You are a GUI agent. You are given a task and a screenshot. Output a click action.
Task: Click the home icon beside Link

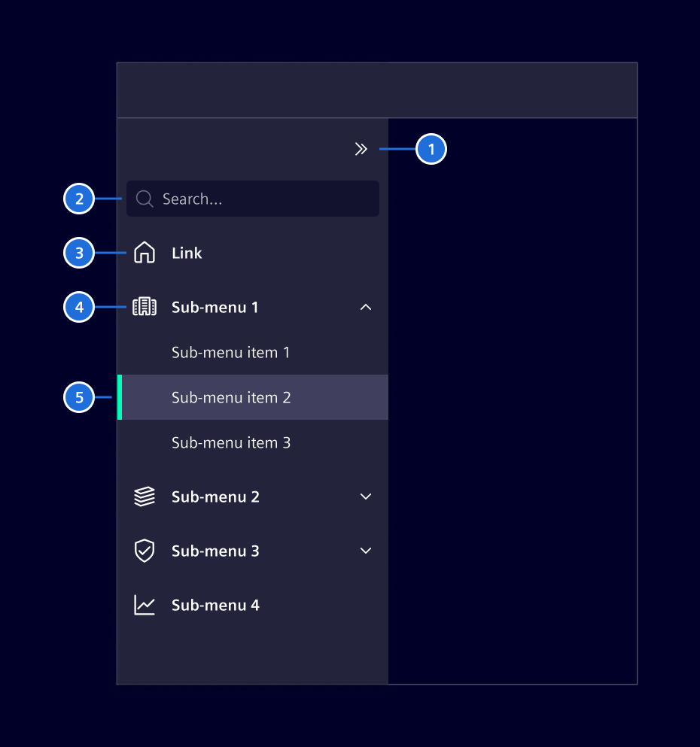click(x=144, y=253)
